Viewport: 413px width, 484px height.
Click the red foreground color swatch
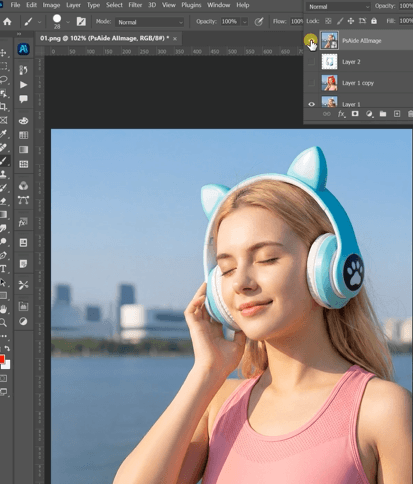[x=2, y=359]
